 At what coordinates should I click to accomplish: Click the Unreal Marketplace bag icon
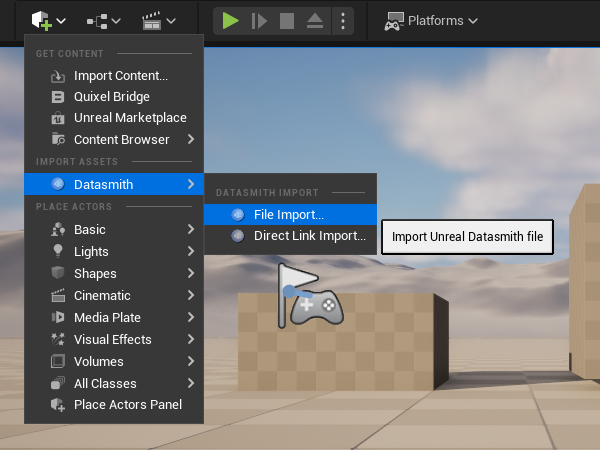[58, 118]
